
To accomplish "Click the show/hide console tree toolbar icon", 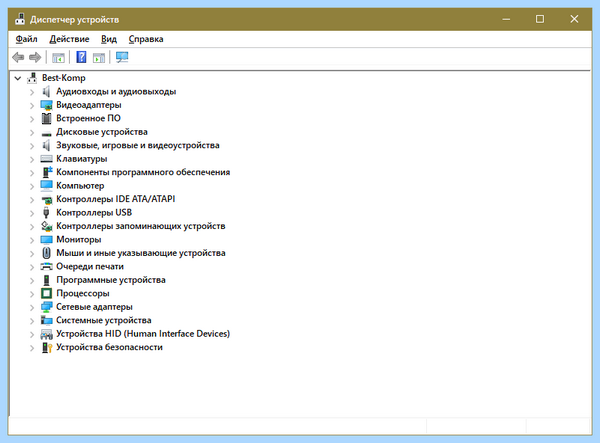I will (x=58, y=58).
